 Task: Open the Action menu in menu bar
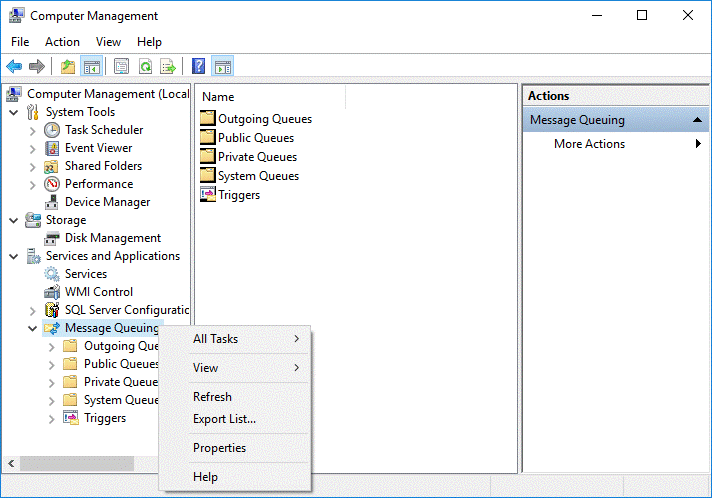point(62,42)
